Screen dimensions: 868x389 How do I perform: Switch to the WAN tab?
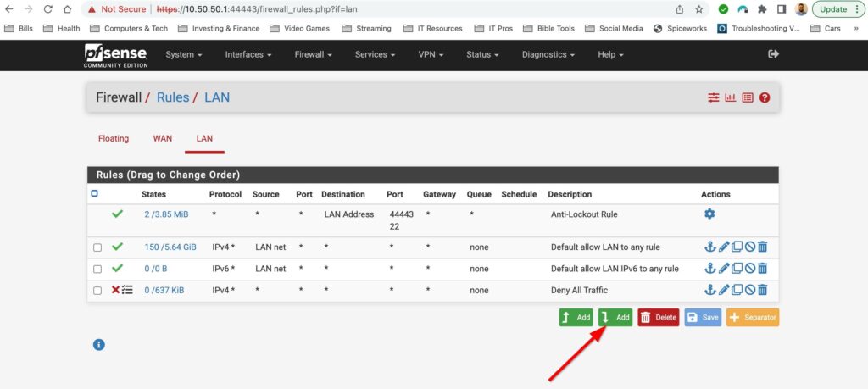coord(163,138)
